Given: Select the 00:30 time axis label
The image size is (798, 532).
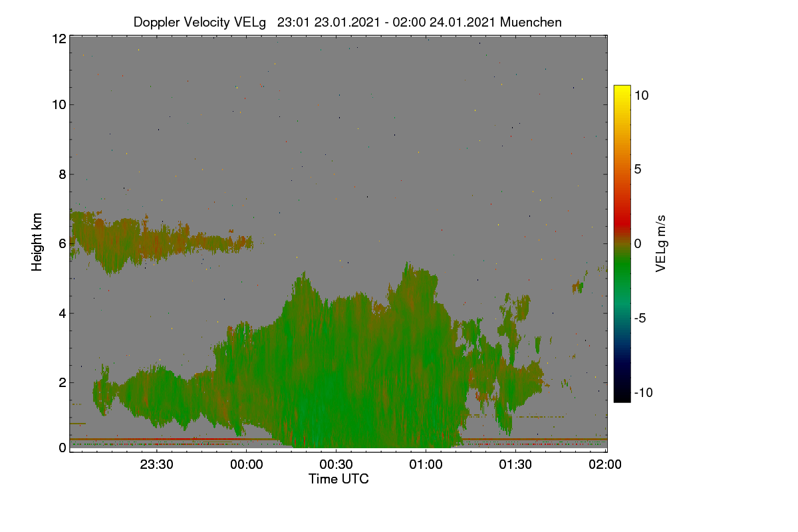Looking at the screenshot, I should 336,465.
